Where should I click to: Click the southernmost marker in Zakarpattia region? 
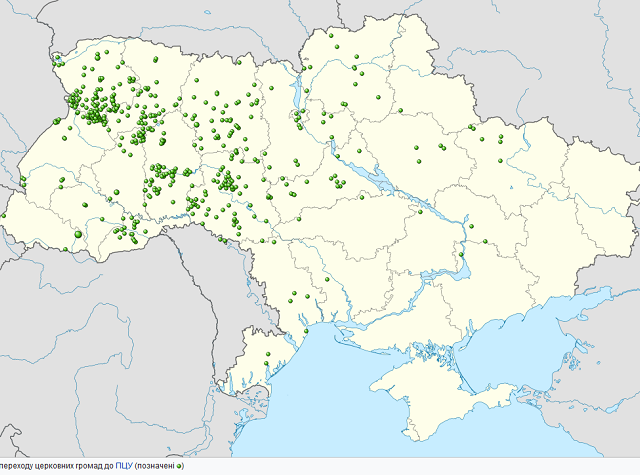(x=66, y=249)
